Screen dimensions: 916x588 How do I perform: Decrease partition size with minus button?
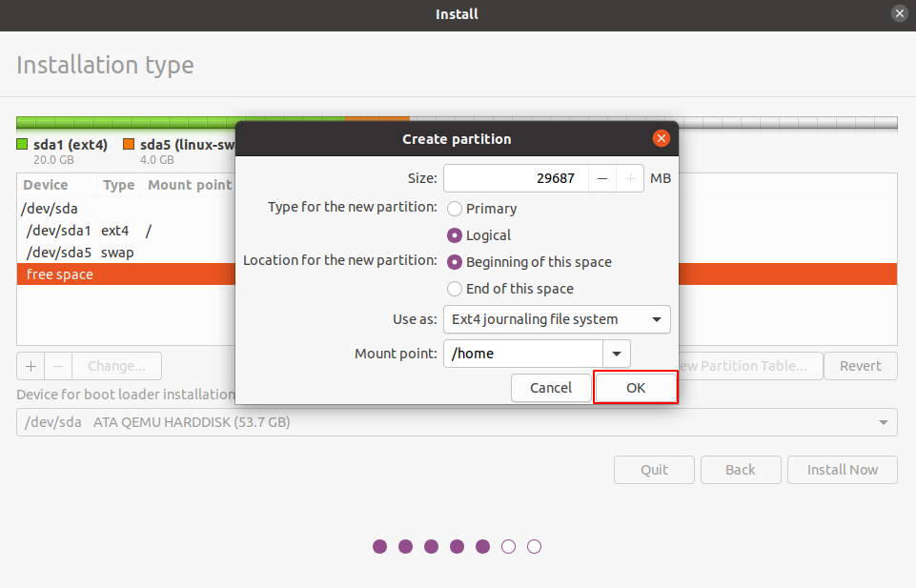pos(601,178)
